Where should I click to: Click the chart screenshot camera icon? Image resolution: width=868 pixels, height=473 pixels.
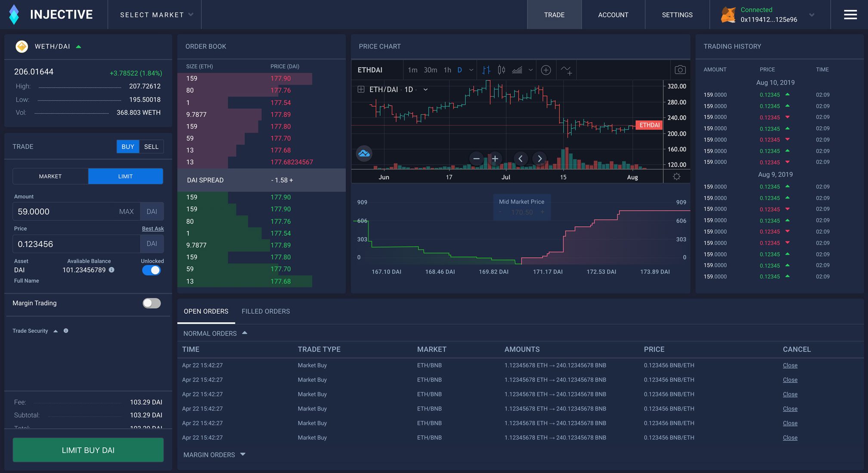(x=680, y=70)
